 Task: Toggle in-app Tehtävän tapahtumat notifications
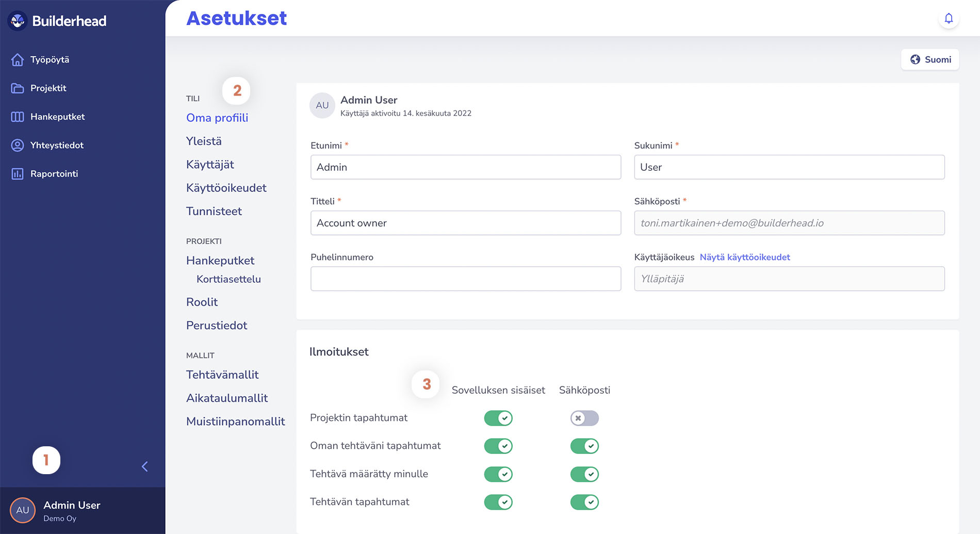[498, 502]
